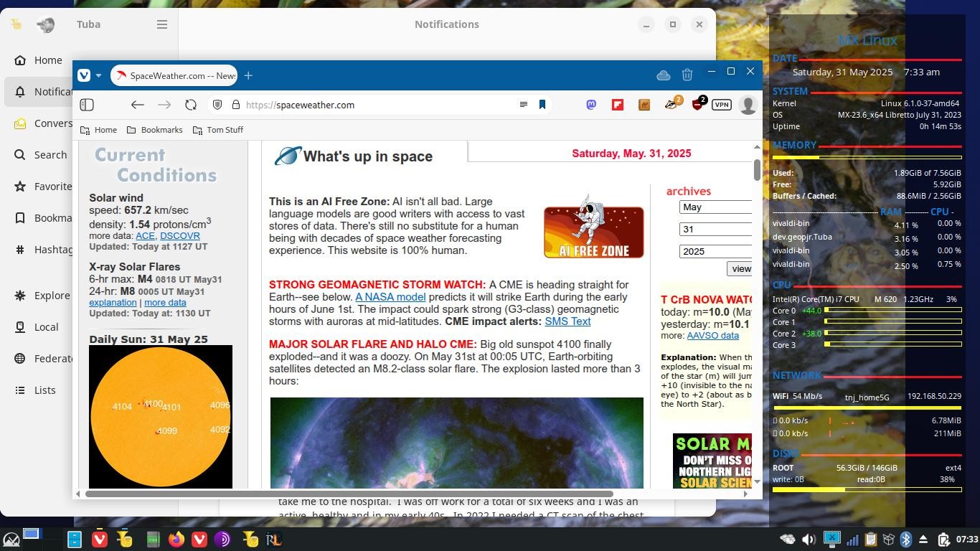Click the solar flare photo
Screen dimensions: 980x551
(457, 443)
